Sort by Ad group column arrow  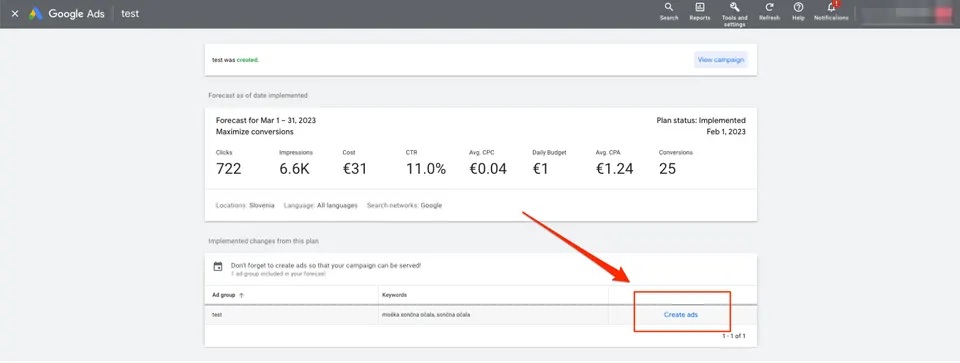coord(241,295)
